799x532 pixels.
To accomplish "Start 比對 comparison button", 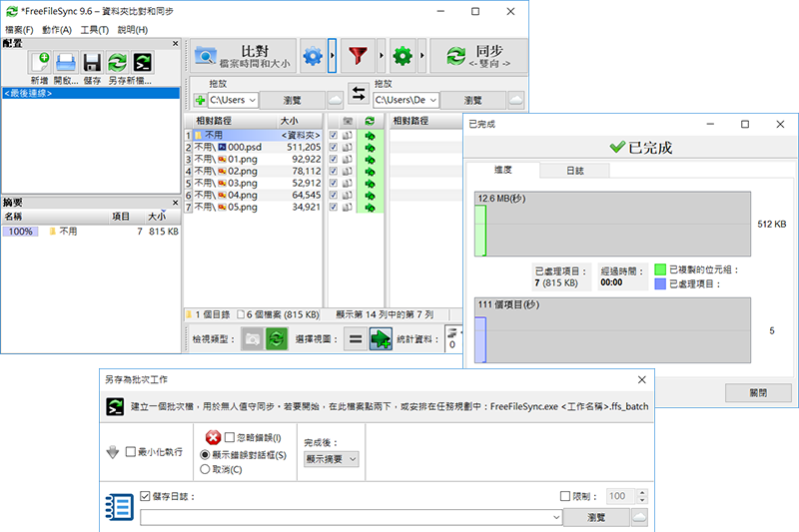I will 243,56.
